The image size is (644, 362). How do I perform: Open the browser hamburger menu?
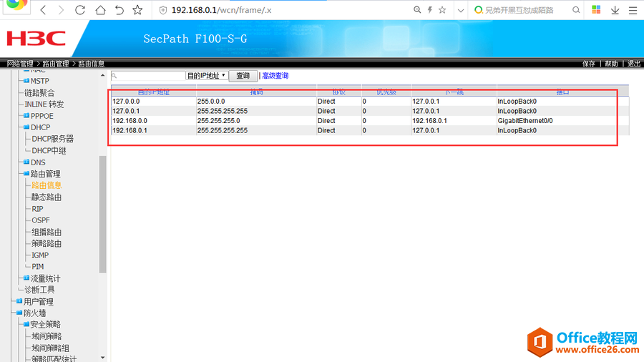pos(633,10)
